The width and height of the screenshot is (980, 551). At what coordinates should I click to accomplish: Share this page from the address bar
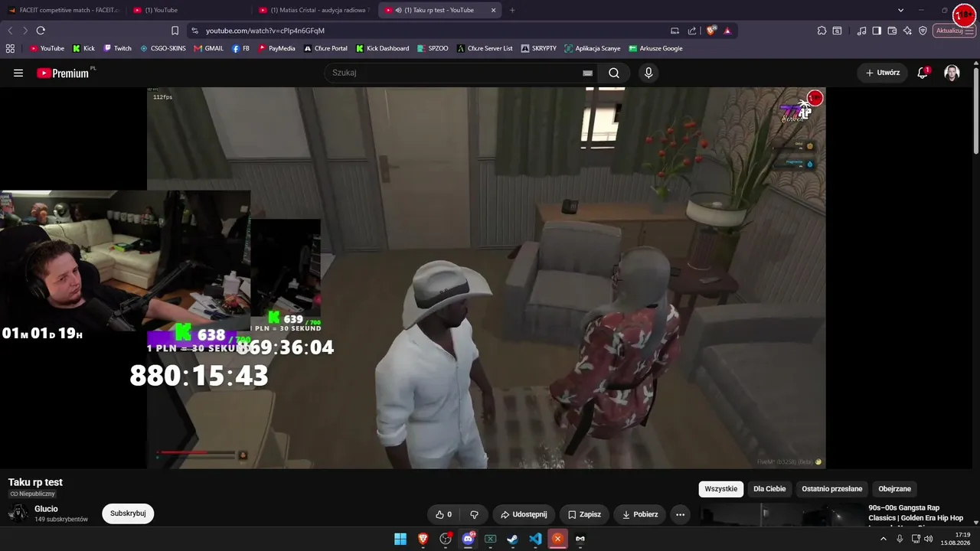(x=692, y=31)
